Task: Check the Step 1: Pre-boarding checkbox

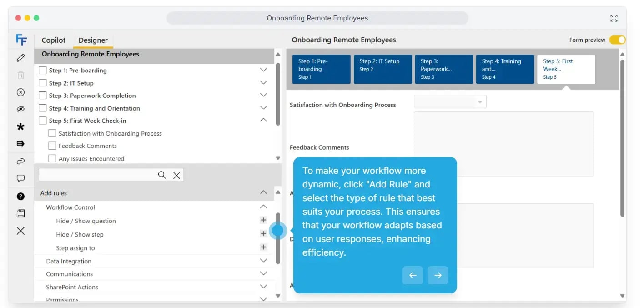Action: click(x=43, y=70)
